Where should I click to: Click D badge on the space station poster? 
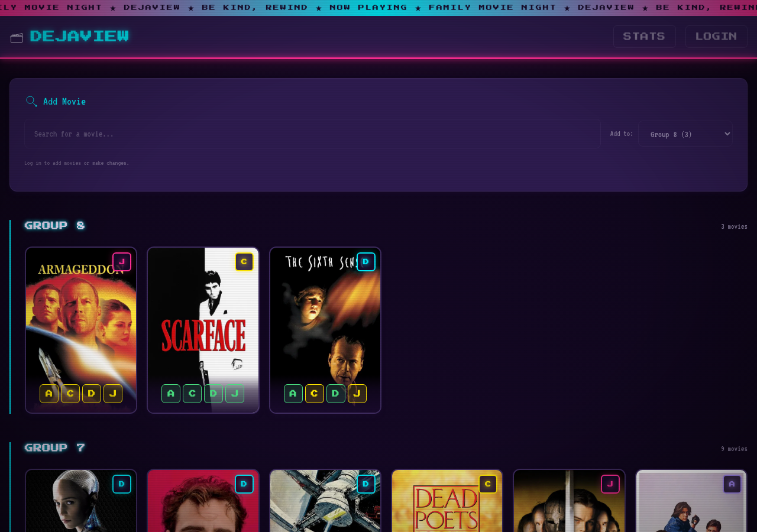point(366,484)
